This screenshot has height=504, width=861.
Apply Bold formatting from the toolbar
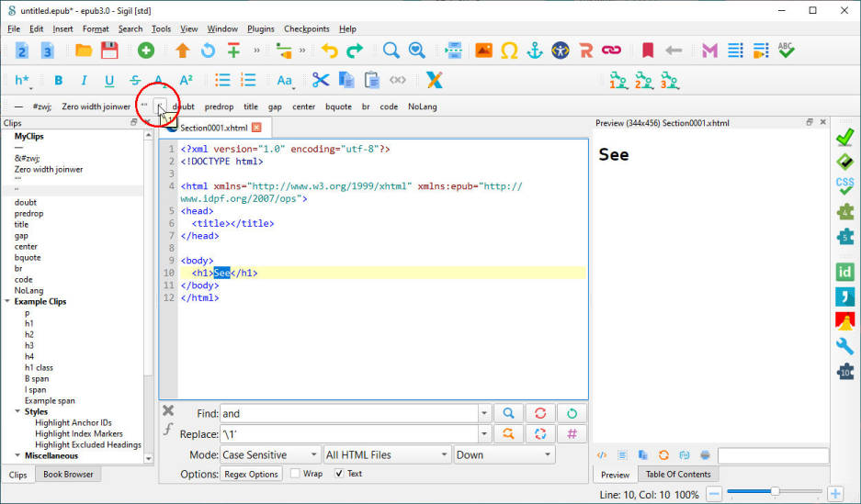(58, 81)
